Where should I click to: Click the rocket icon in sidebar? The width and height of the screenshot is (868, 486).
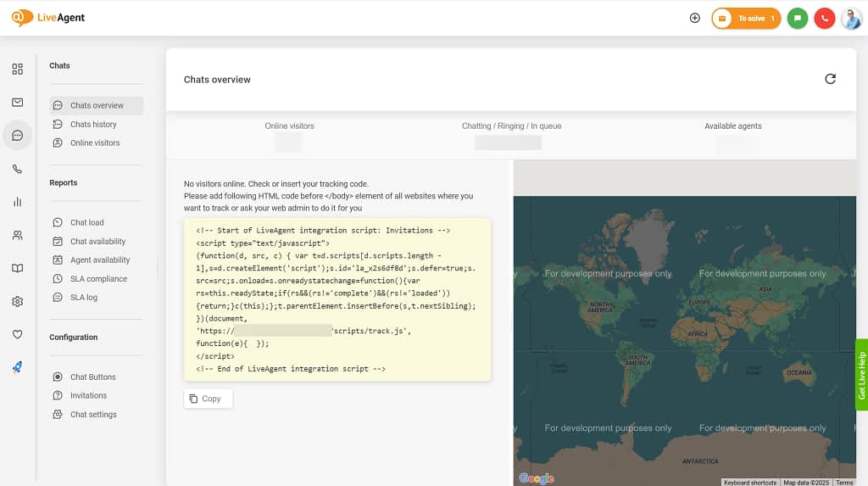coord(17,367)
